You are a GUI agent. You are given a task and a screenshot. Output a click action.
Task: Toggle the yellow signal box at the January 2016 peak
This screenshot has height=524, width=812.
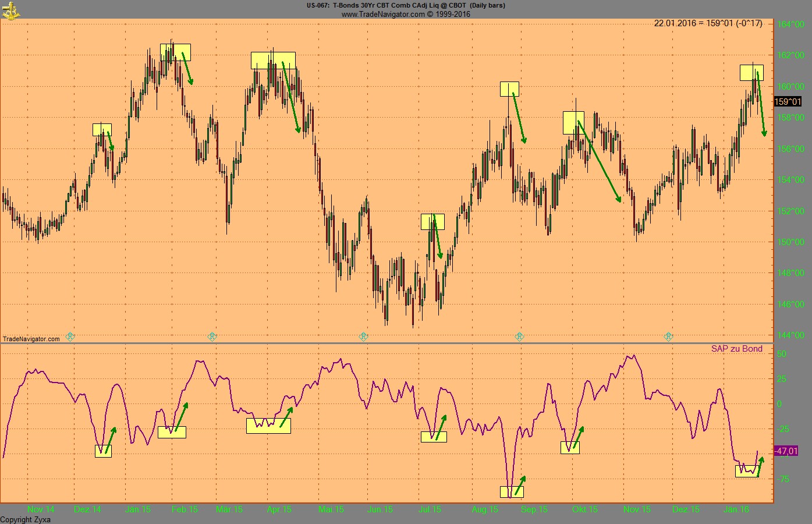[x=751, y=72]
